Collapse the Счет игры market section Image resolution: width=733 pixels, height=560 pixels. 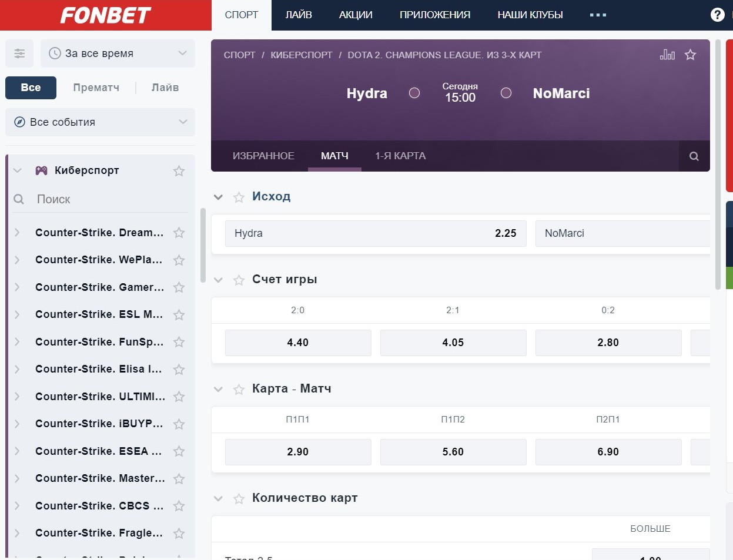tap(218, 280)
